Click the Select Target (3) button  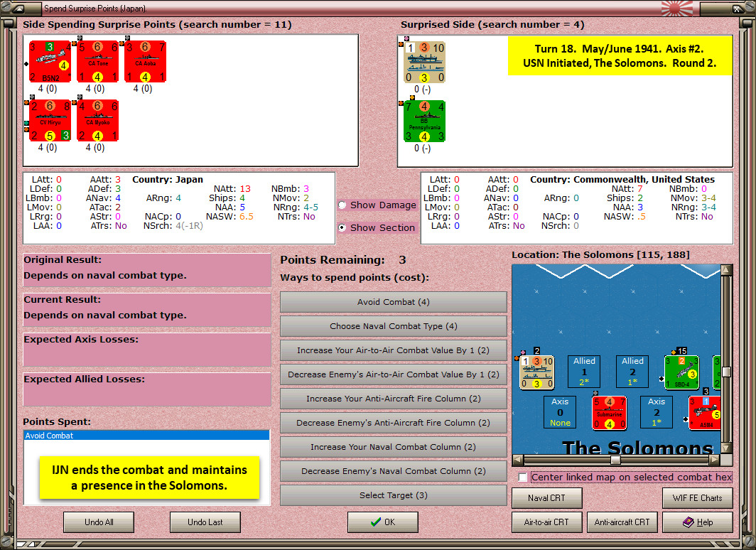click(x=394, y=495)
